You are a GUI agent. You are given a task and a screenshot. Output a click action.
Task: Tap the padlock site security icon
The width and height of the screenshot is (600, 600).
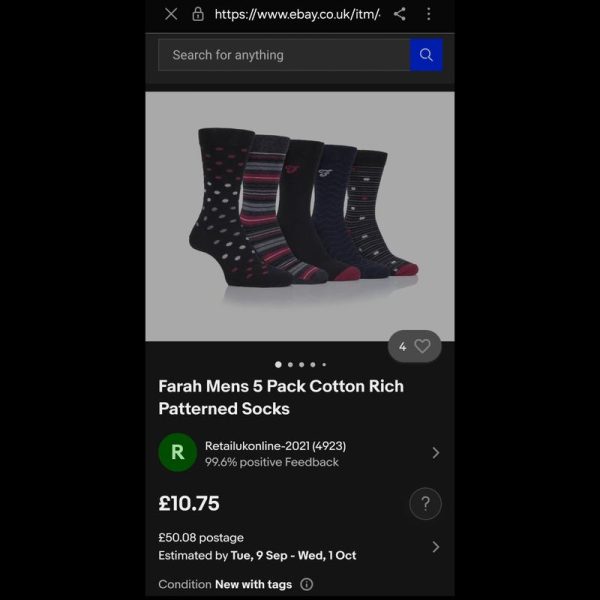click(x=197, y=14)
